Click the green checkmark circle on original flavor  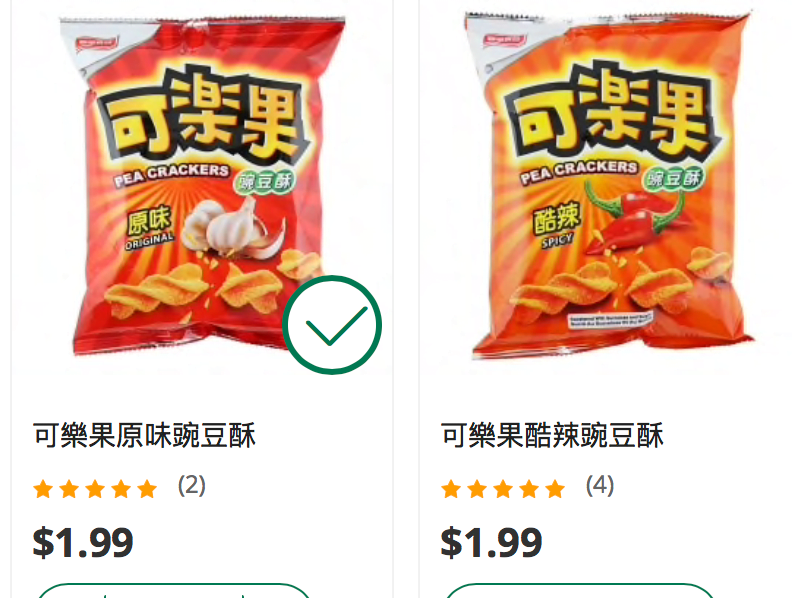[332, 325]
